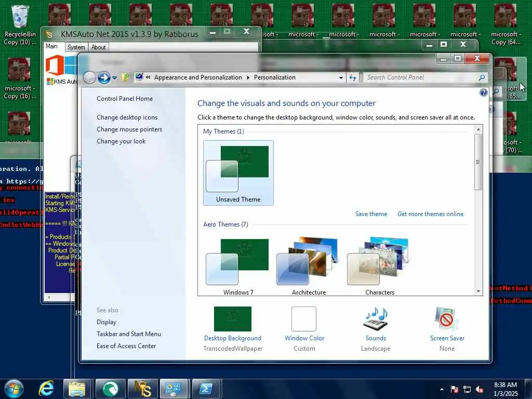Click the network tray icon
This screenshot has height=399, width=532.
click(x=467, y=389)
